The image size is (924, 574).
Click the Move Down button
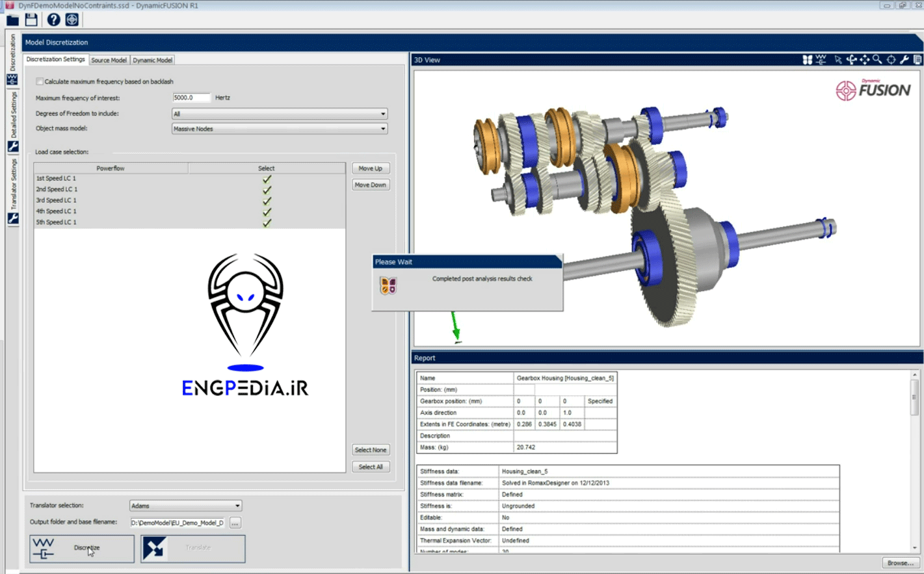click(371, 185)
